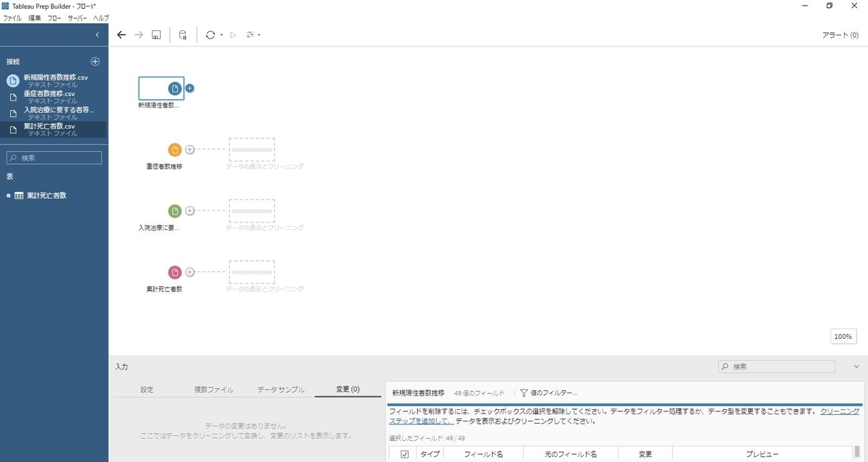Switch to the 変更 (0) tab
Image resolution: width=868 pixels, height=462 pixels.
tap(348, 389)
